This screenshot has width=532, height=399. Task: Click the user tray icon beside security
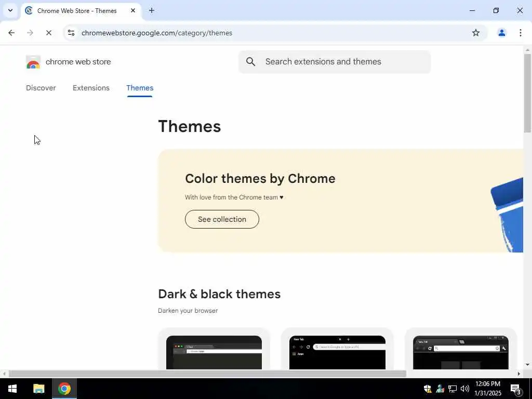[440, 389]
